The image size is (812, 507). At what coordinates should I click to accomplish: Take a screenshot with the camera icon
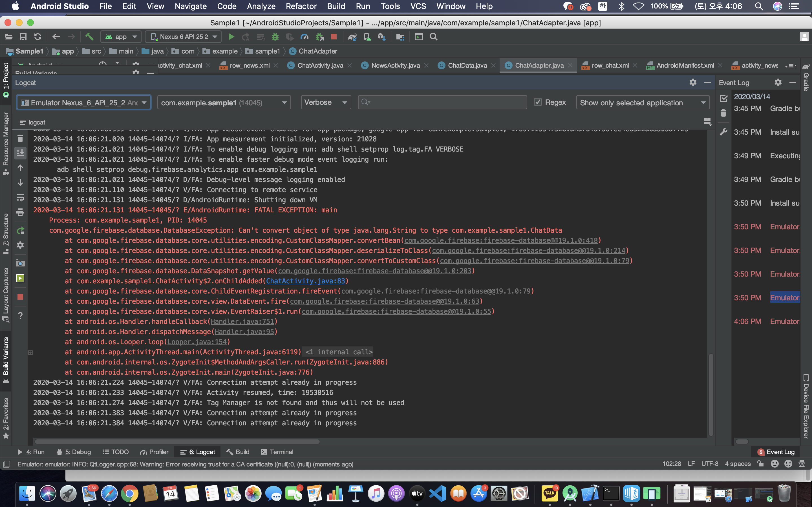point(20,263)
